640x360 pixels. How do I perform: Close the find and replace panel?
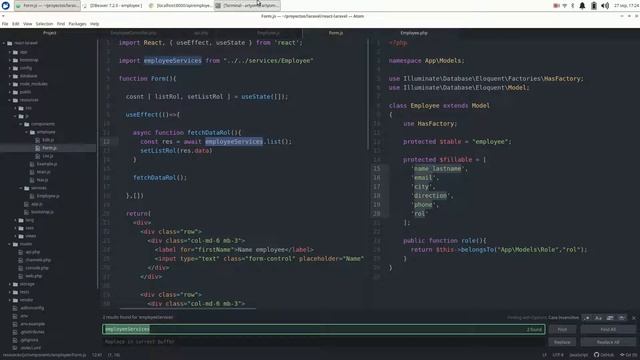634,318
